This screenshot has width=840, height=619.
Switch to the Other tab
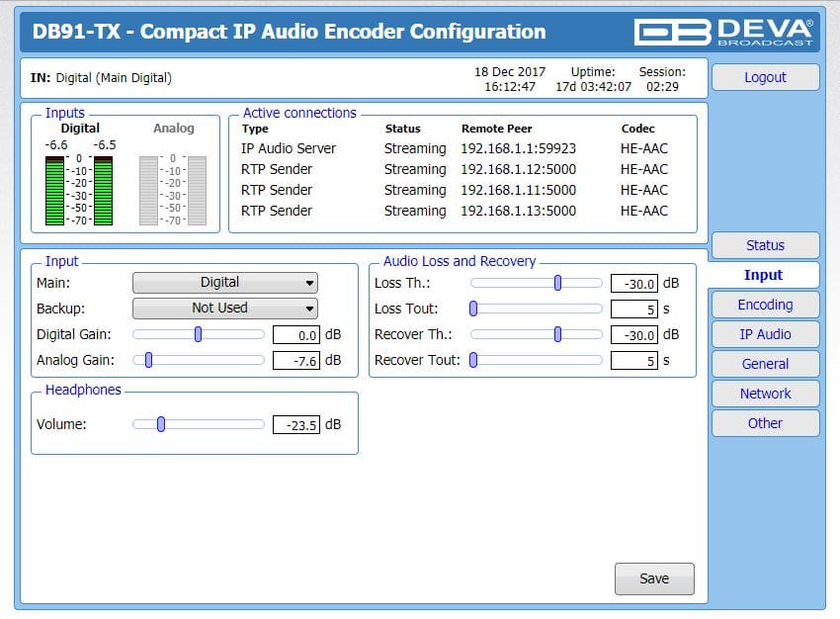765,423
